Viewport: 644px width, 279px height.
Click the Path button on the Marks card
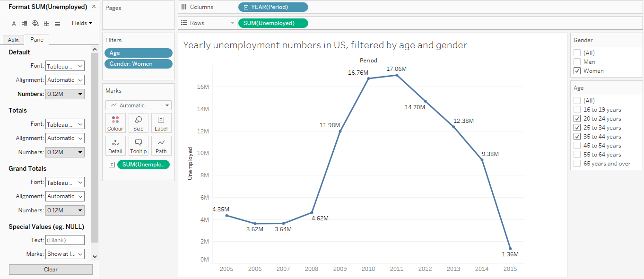pyautogui.click(x=161, y=145)
